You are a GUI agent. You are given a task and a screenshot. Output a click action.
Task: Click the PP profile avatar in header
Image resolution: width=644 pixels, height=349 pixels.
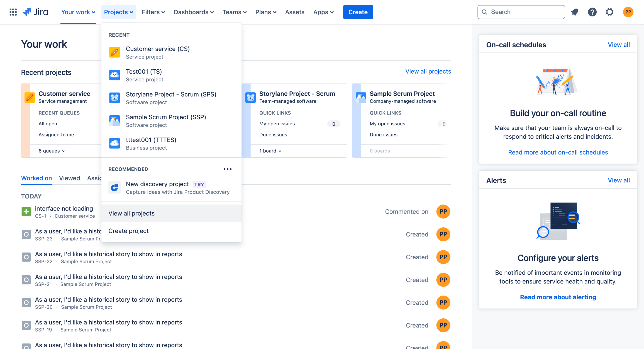pyautogui.click(x=628, y=12)
